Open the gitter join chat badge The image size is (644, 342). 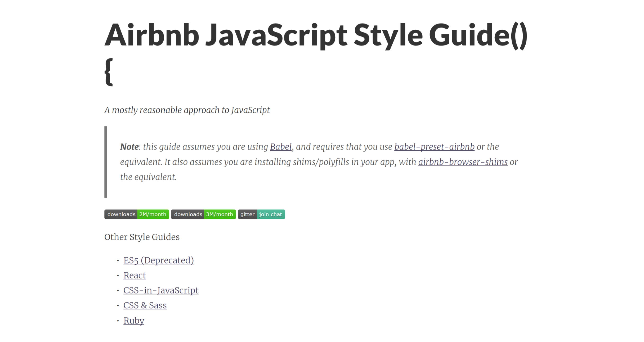[x=261, y=214]
